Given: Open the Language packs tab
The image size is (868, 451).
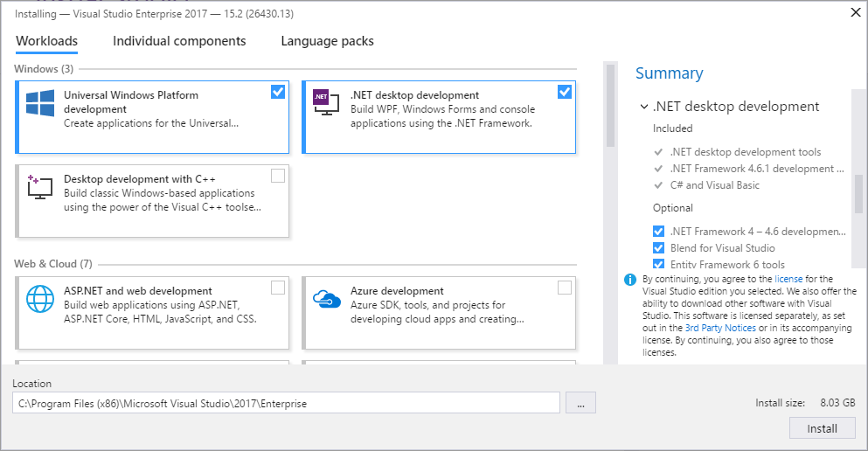Looking at the screenshot, I should [x=327, y=41].
